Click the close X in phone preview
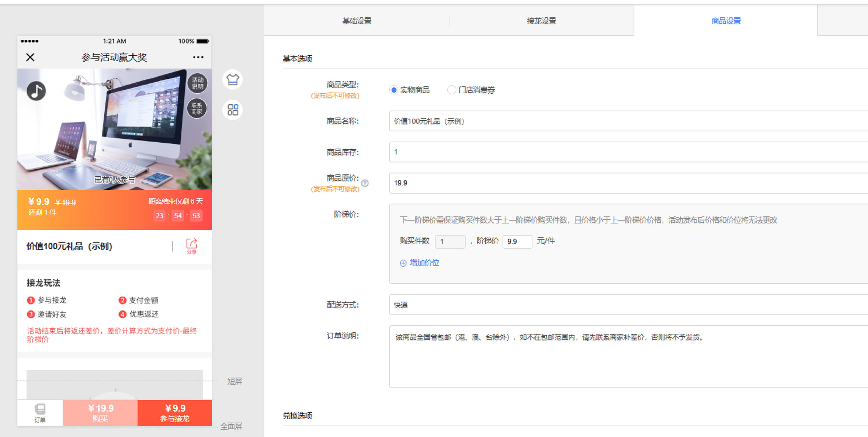Screen dimensions: 868x437 [30, 57]
